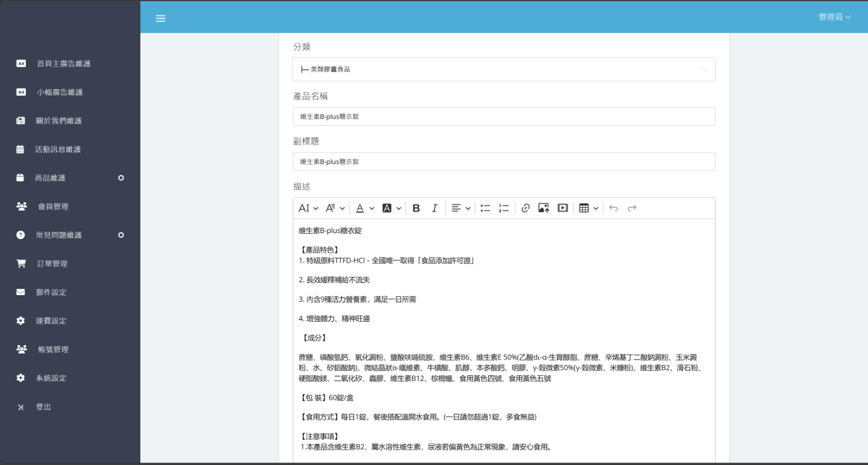Click the insert link icon
868x465 pixels.
(525, 208)
